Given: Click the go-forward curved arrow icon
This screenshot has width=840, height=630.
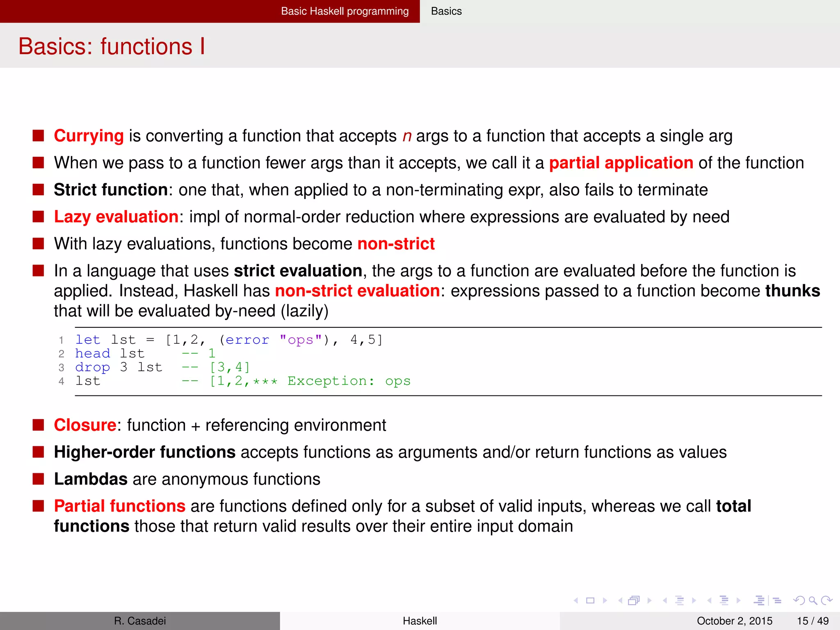Looking at the screenshot, I should pyautogui.click(x=827, y=600).
